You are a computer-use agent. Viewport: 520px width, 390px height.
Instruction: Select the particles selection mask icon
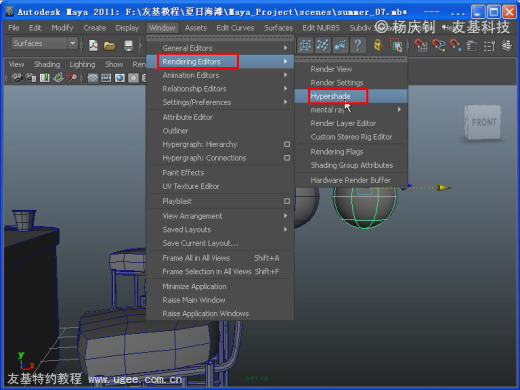(x=322, y=45)
